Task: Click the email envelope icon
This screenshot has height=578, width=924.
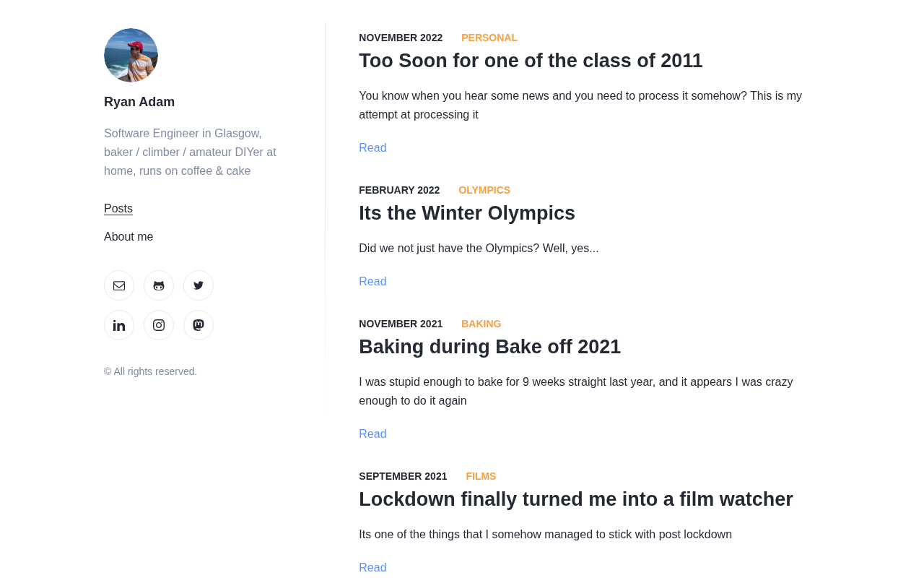Action: tap(119, 285)
